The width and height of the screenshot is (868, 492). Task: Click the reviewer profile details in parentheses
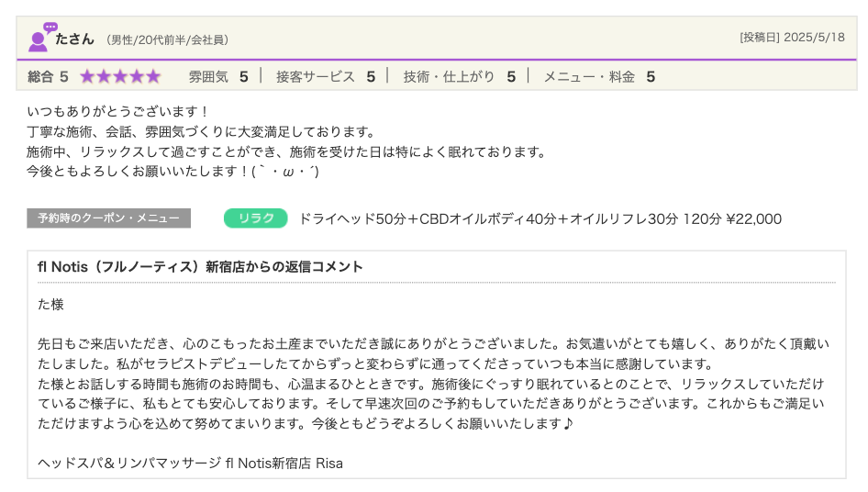coord(167,40)
